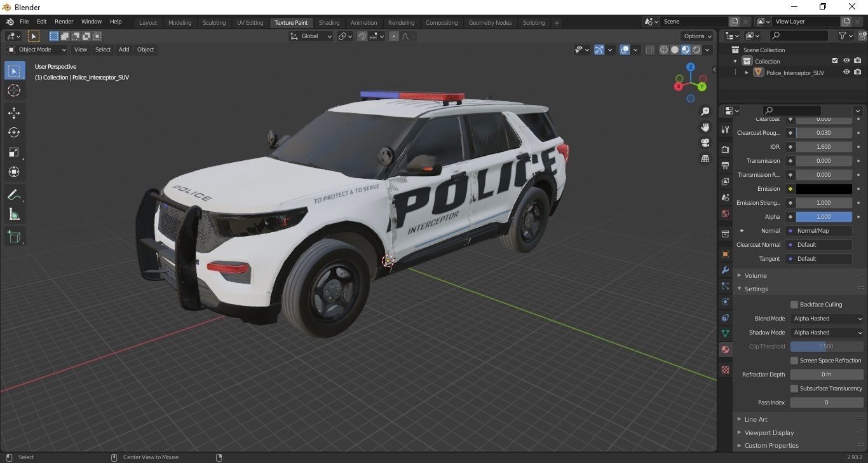Click the pan view hand icon

point(705,127)
